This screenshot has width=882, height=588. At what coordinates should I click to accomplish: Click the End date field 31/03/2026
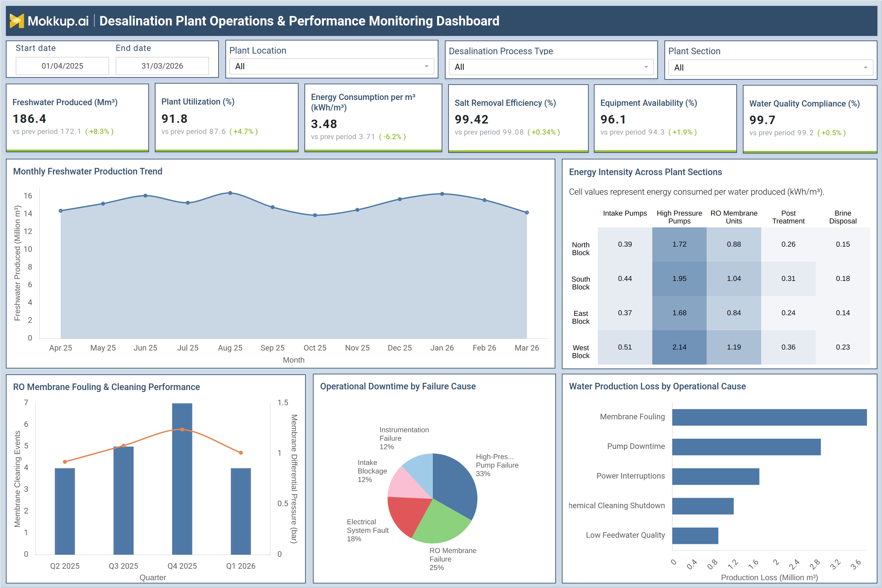pyautogui.click(x=162, y=66)
